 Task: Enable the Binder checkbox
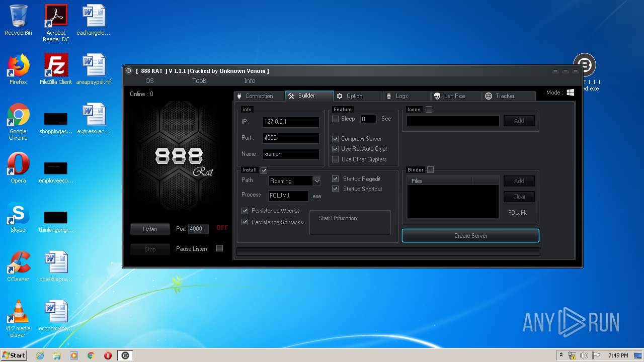(430, 169)
